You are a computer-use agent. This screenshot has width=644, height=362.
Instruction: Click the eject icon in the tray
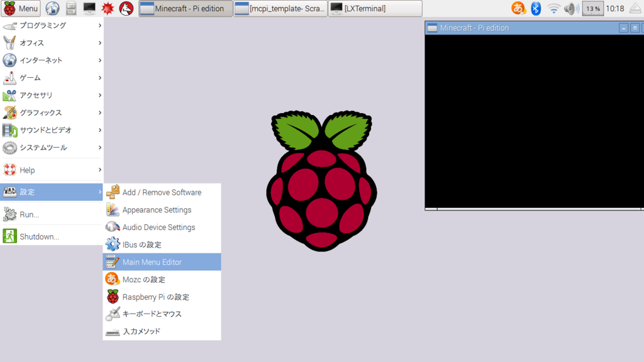(635, 8)
